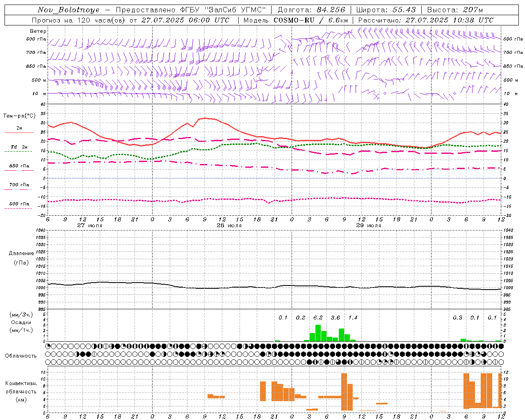Click the solid red line sample under the 2м legend entry
Screen dimensions: 525x420
pyautogui.click(x=19, y=133)
